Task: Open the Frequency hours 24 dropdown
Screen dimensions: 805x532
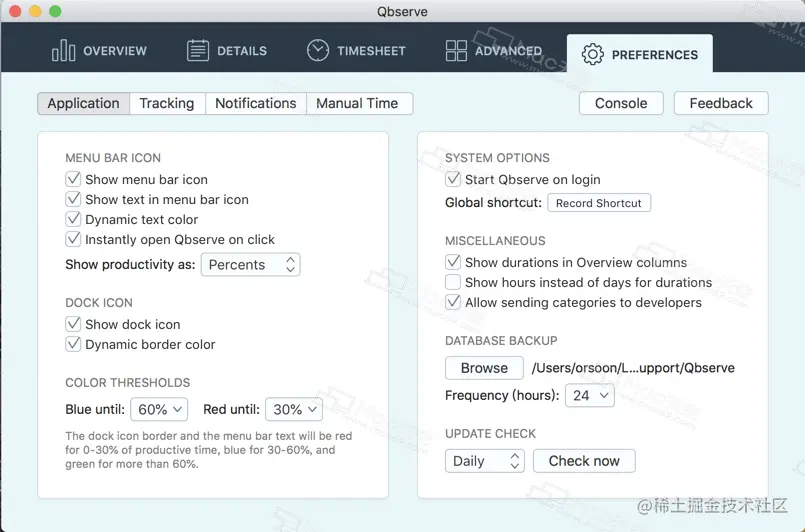Action: coord(590,395)
